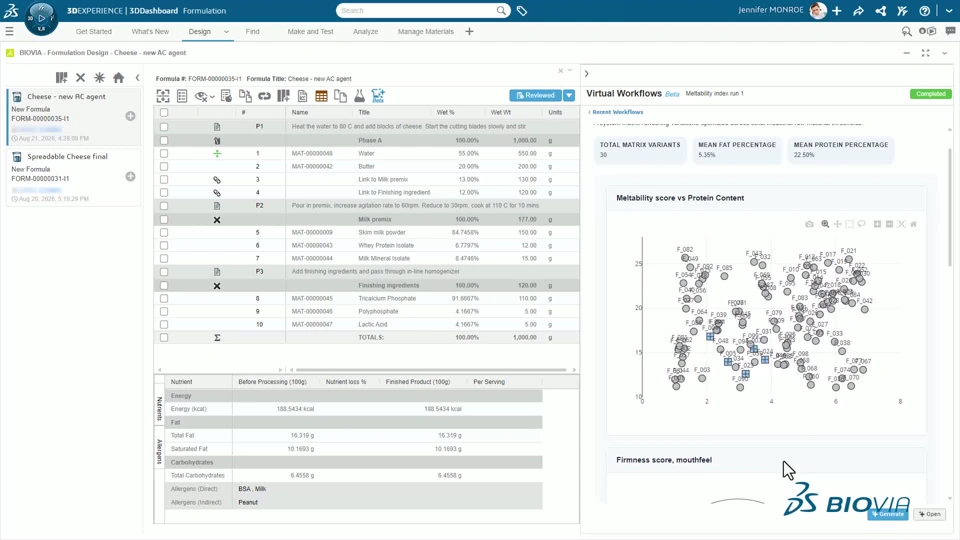Collapse the left formula list panel
960x540 pixels.
tap(137, 78)
